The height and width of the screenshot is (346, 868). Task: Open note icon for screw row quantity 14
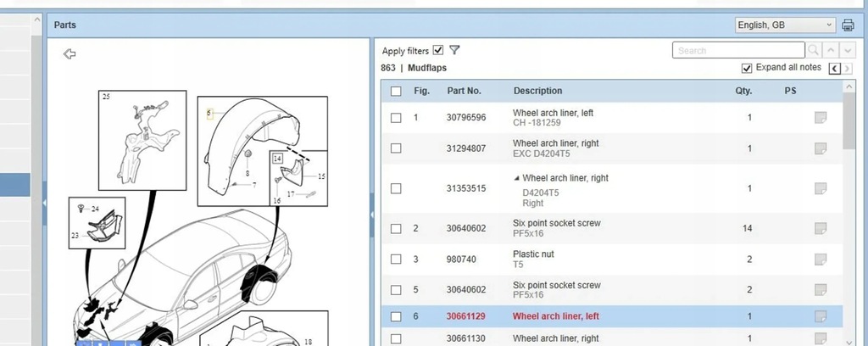pyautogui.click(x=821, y=228)
